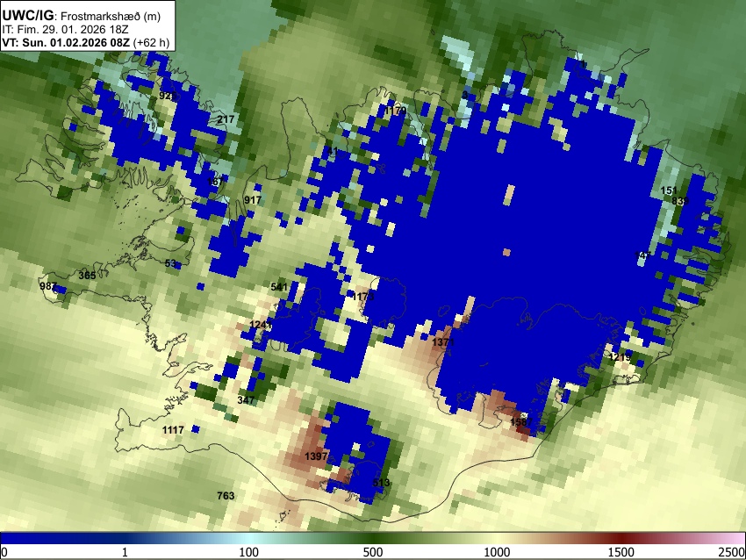Click the map value '923'

(167, 96)
